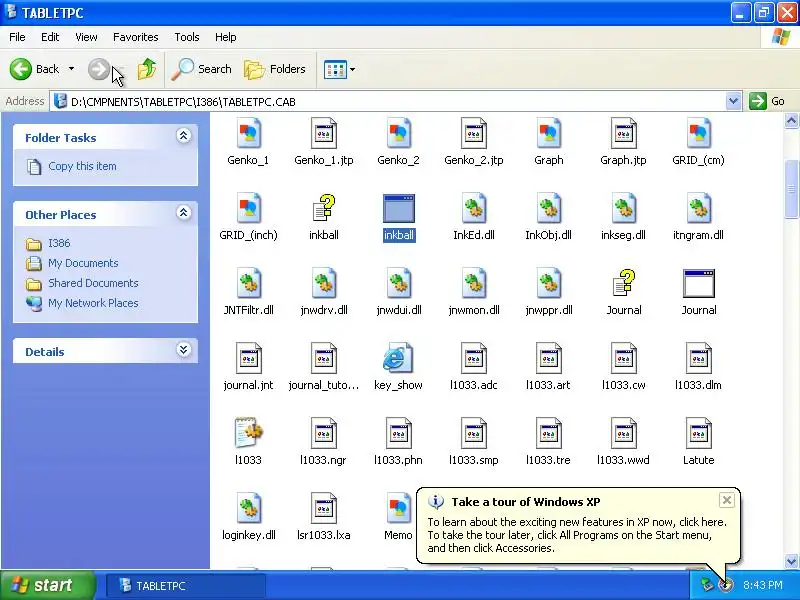Collapse the Folder Tasks panel
Image resolution: width=800 pixels, height=600 pixels.
pyautogui.click(x=184, y=136)
